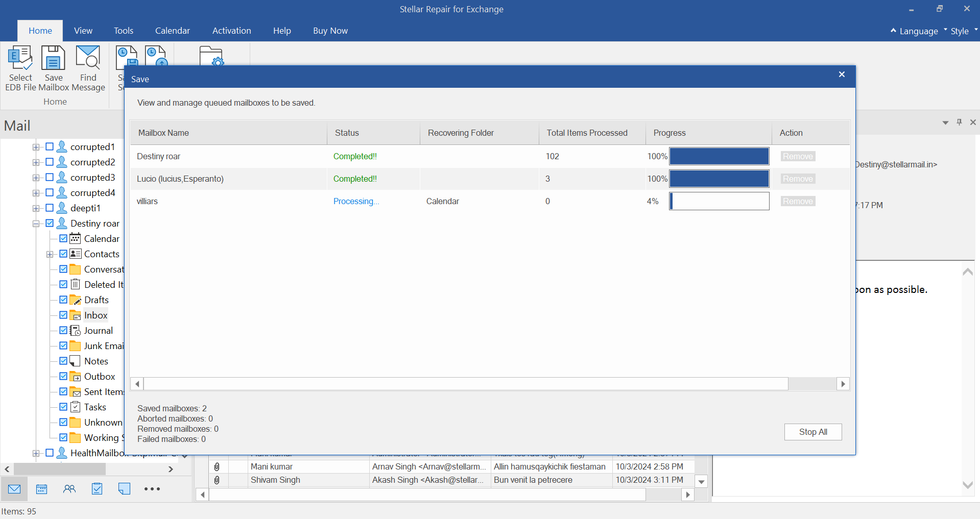Switch to Mail view in bottom bar
The height and width of the screenshot is (519, 980).
[14, 489]
